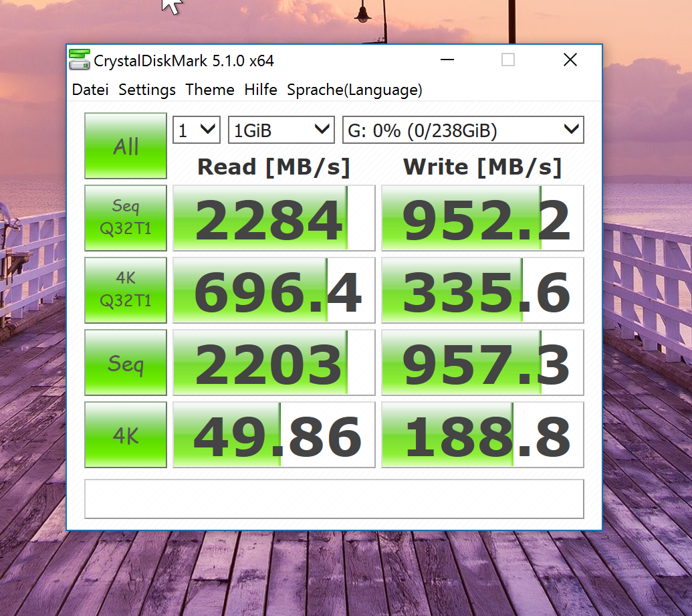Minimize the CrystalDiskMark window
This screenshot has width=692, height=616.
(x=447, y=60)
